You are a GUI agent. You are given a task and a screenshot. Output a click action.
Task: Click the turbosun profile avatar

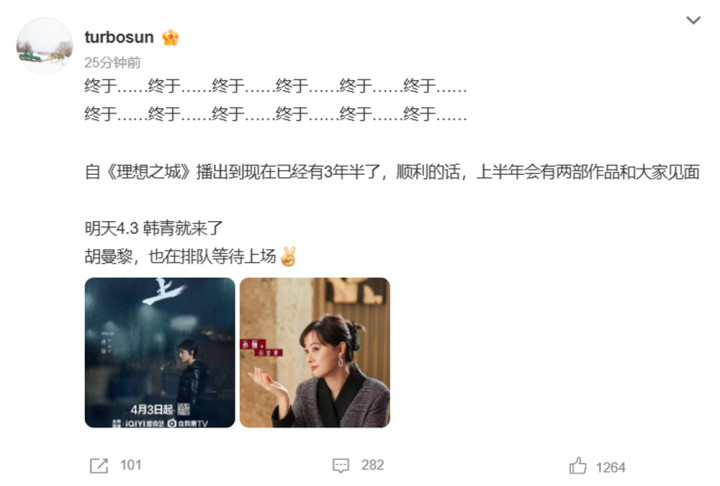(45, 46)
